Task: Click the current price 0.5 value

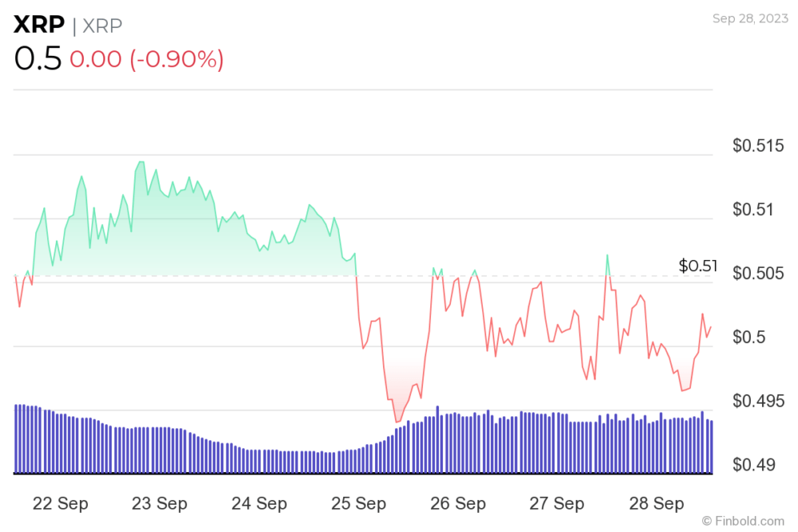Action: pyautogui.click(x=38, y=58)
